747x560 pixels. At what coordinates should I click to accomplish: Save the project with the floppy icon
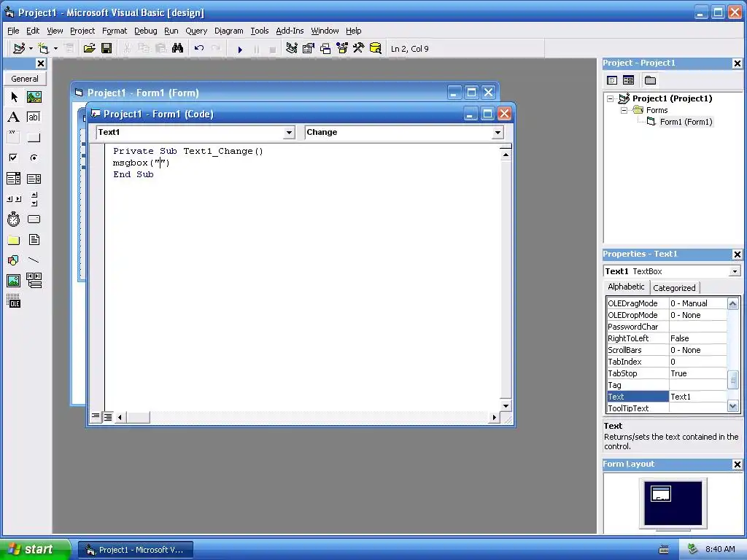pyautogui.click(x=107, y=49)
